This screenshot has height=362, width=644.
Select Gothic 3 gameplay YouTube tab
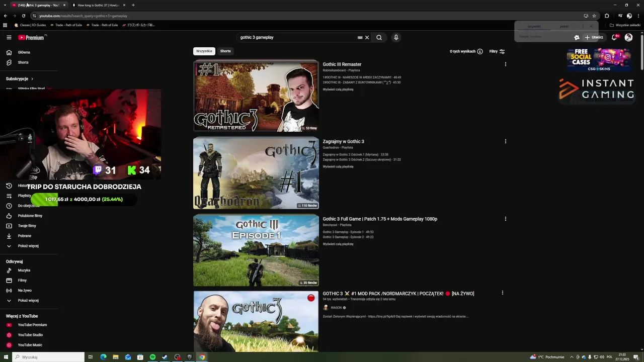[39, 5]
